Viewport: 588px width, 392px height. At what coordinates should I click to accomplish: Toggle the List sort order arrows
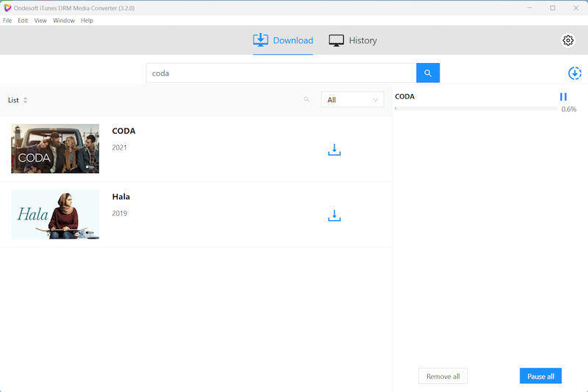pos(25,100)
